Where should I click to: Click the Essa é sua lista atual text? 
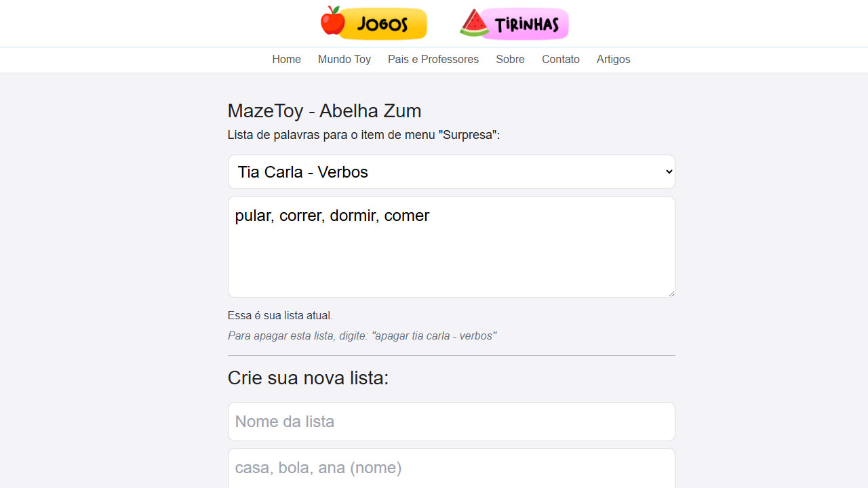[x=280, y=316]
